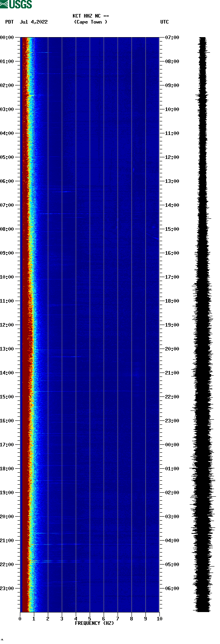Click the 16:00 PDT time label
This screenshot has width=220, height=644.
(7, 421)
